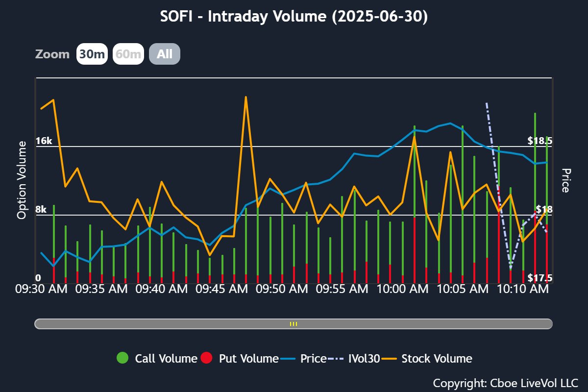The width and height of the screenshot is (588, 392).
Task: Click the $18.5 price axis label
Action: click(x=540, y=141)
